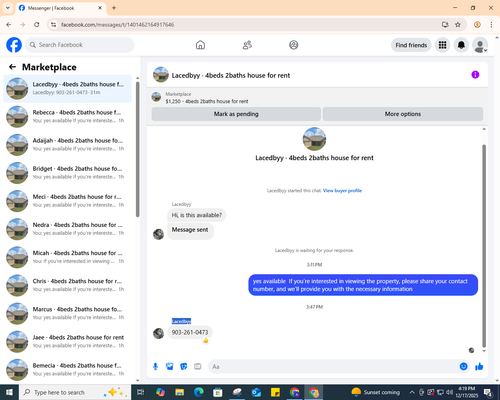Go to the Home feed icon
The height and width of the screenshot is (400, 500).
[x=200, y=45]
